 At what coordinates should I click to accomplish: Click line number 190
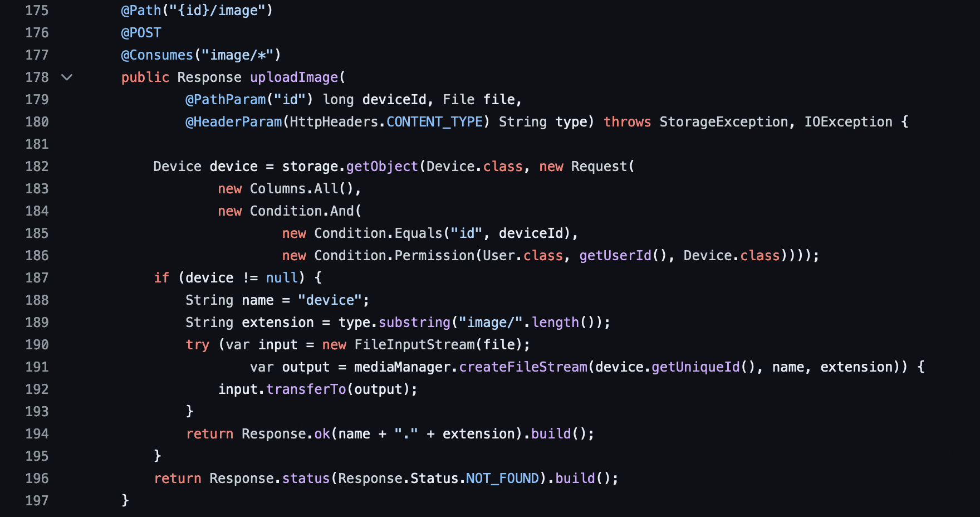tap(37, 345)
